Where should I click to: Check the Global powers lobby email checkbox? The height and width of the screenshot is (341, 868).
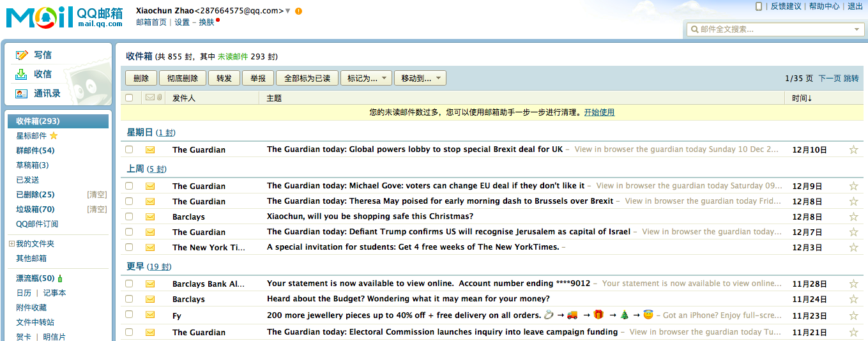(x=129, y=149)
